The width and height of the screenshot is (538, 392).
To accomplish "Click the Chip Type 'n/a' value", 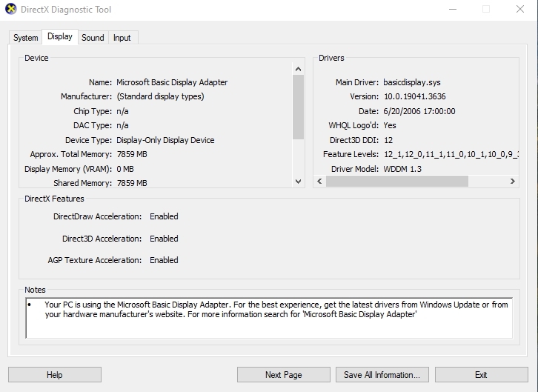I will pyautogui.click(x=122, y=111).
